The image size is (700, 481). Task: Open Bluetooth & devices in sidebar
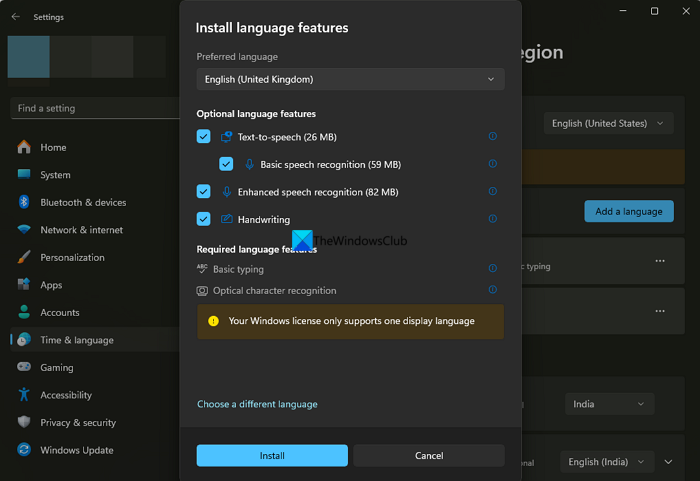(x=83, y=202)
